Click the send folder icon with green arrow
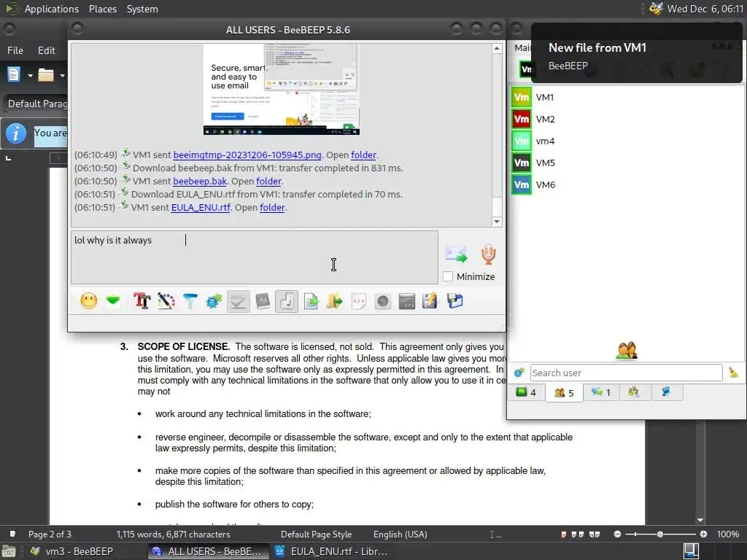The image size is (747, 560). [x=334, y=301]
